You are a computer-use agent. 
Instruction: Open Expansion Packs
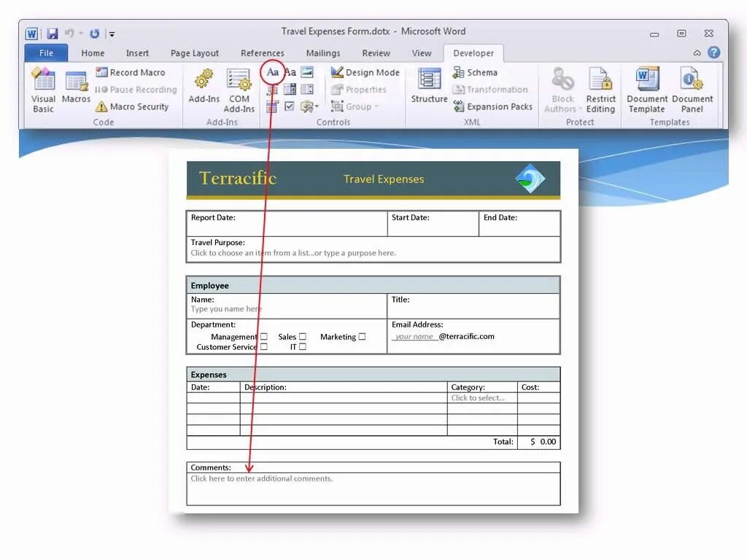pyautogui.click(x=492, y=106)
